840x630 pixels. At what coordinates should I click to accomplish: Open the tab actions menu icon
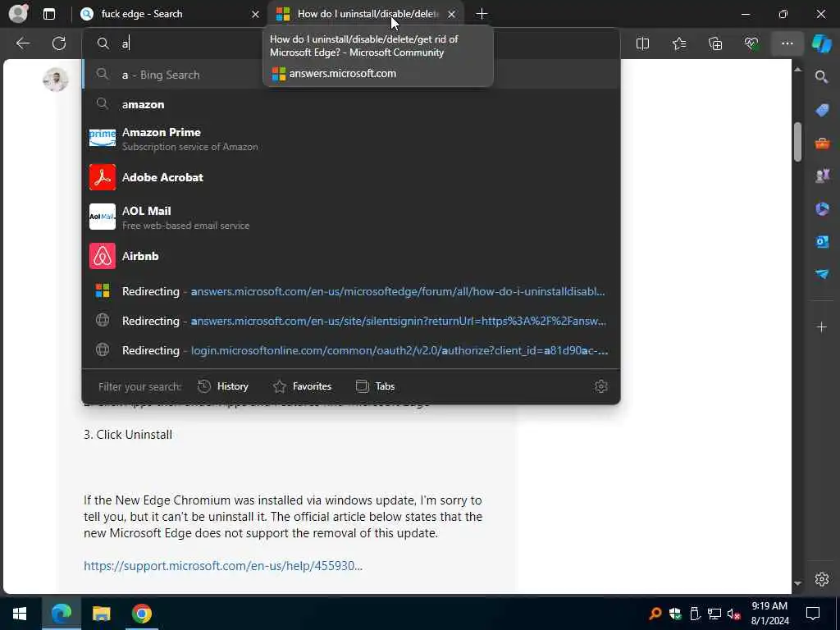pyautogui.click(x=48, y=14)
